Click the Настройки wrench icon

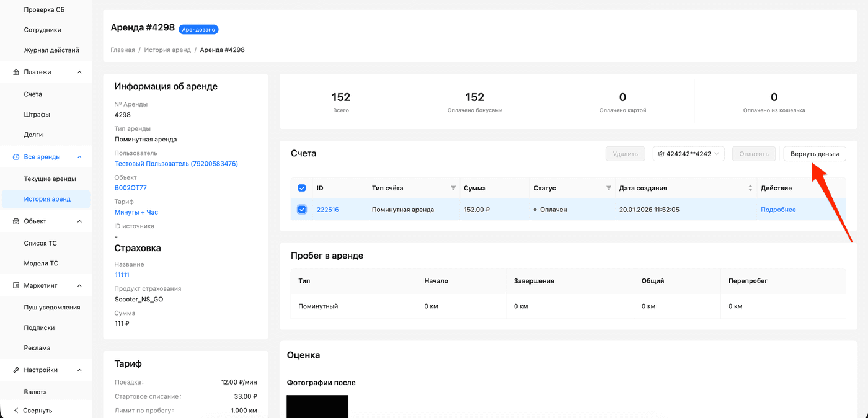point(16,370)
